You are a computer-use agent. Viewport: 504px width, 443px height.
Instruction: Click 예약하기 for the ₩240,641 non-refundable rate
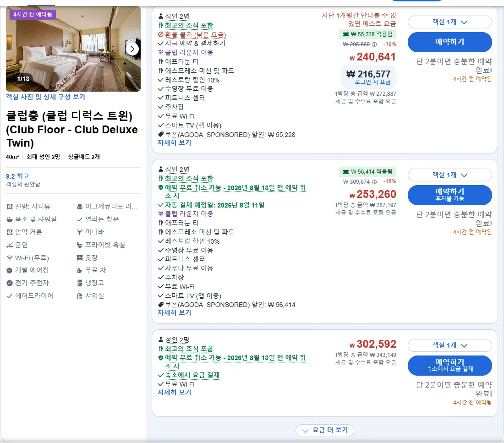[x=449, y=42]
